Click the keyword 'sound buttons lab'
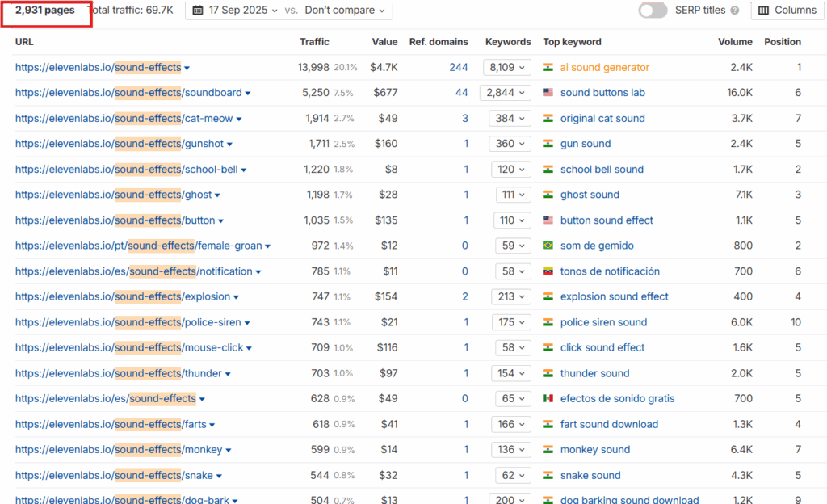 coord(602,93)
